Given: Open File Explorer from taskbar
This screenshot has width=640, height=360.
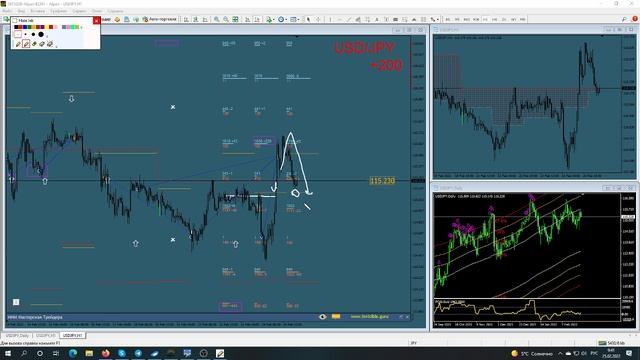Looking at the screenshot, I should coord(89,353).
